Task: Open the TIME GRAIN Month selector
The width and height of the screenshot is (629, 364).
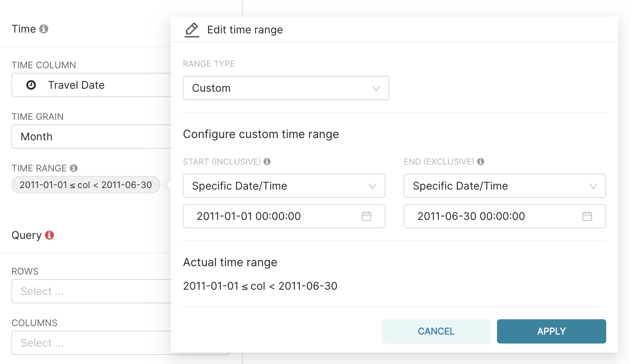Action: (x=91, y=136)
